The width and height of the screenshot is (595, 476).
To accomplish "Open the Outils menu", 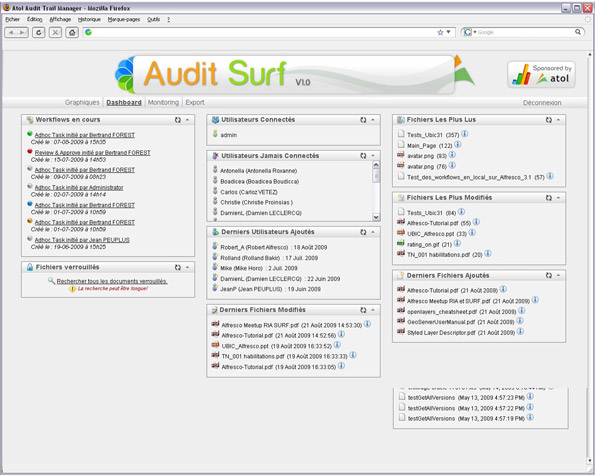I will [154, 19].
